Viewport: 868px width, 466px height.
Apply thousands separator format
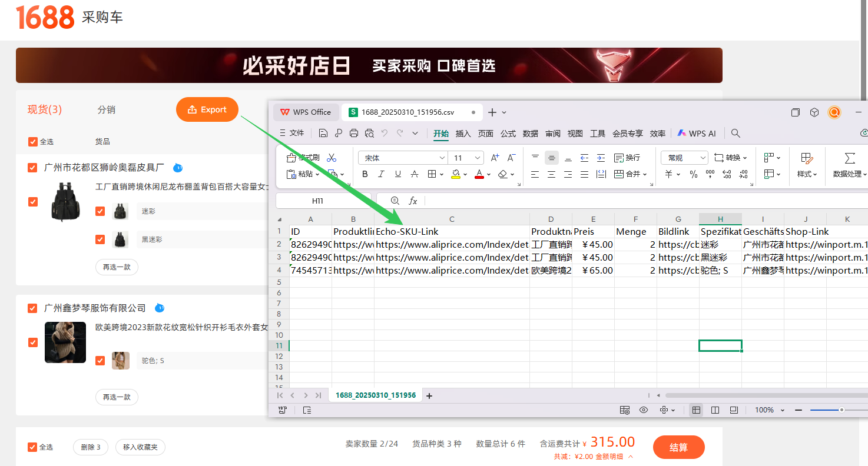(x=710, y=174)
